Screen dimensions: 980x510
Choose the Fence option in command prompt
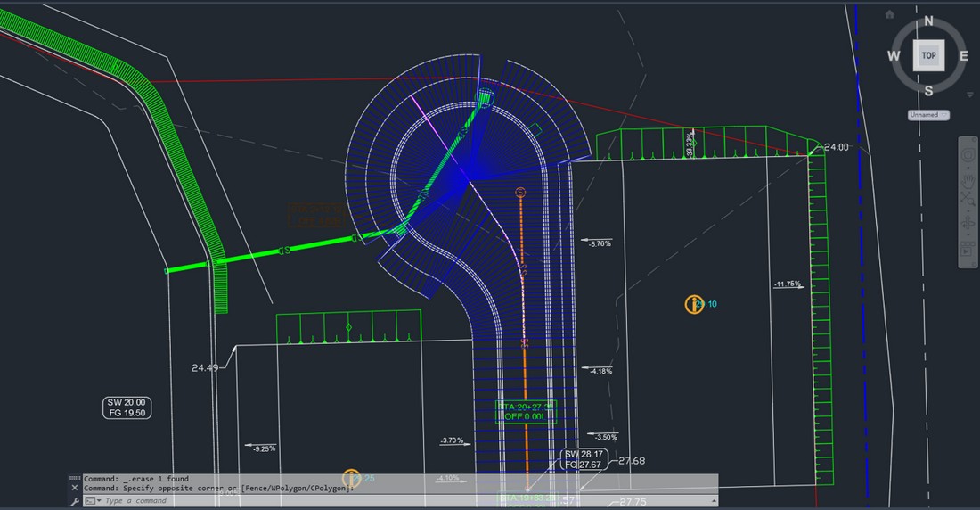[256, 488]
